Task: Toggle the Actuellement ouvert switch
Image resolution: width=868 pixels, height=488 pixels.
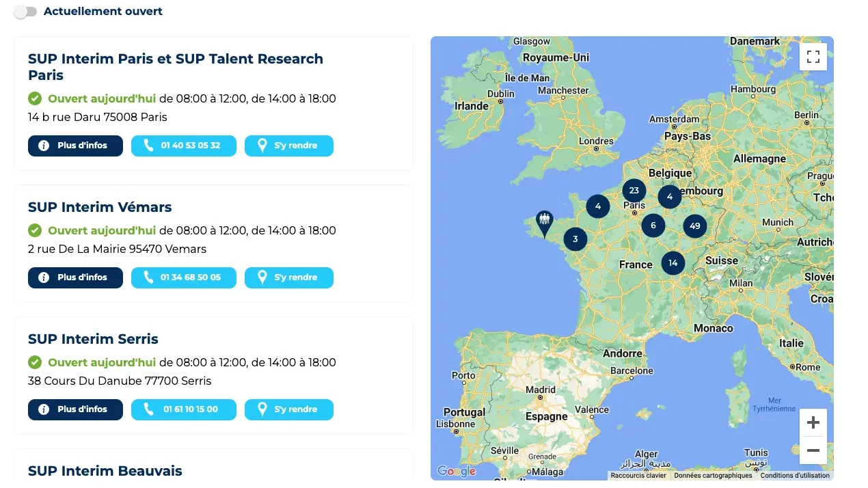Action: coord(25,12)
